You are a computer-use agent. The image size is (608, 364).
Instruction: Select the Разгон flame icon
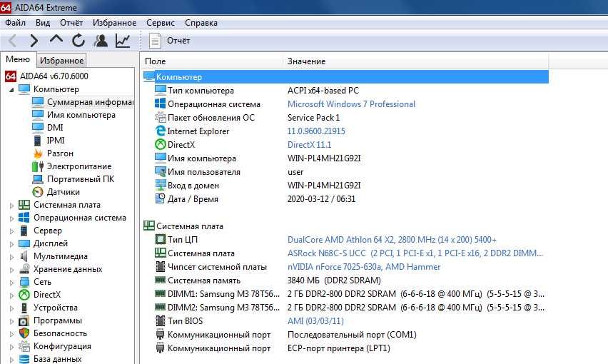38,153
